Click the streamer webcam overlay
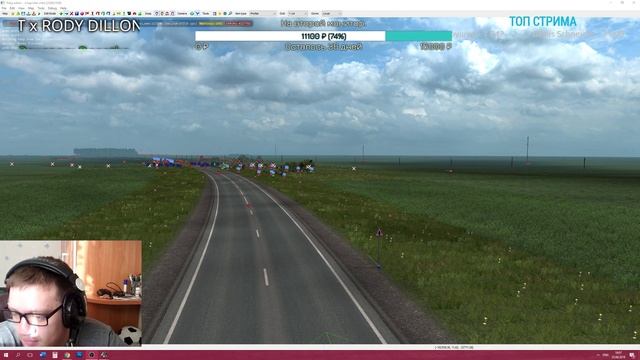The height and width of the screenshot is (360, 640). 71,293
